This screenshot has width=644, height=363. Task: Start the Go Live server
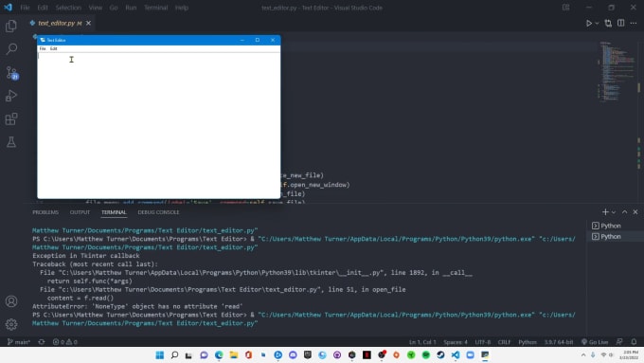(x=595, y=342)
